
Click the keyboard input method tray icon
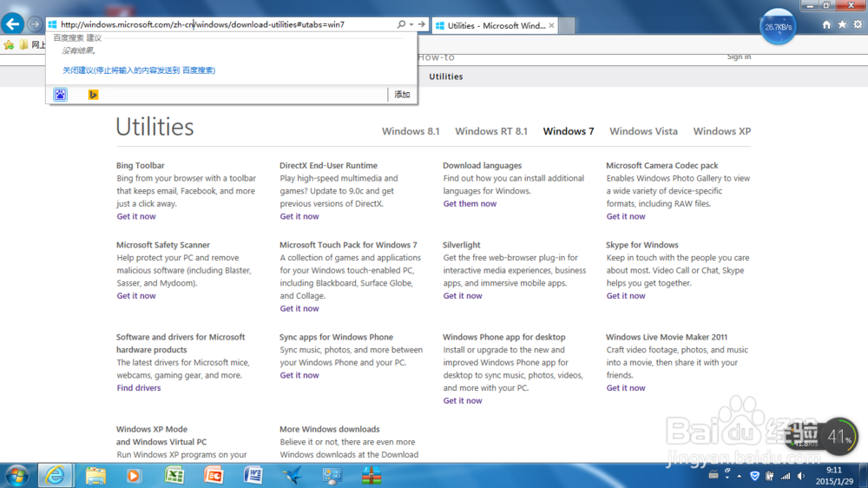pyautogui.click(x=713, y=475)
